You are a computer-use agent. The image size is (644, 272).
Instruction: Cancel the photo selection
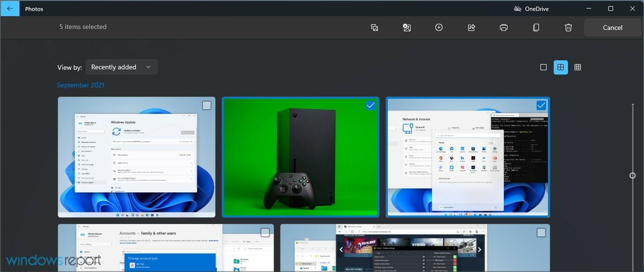pos(613,28)
